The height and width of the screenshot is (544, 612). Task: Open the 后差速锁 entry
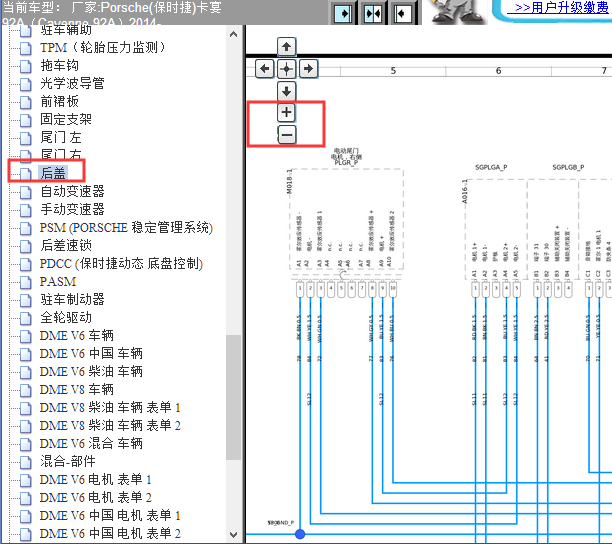(66, 245)
